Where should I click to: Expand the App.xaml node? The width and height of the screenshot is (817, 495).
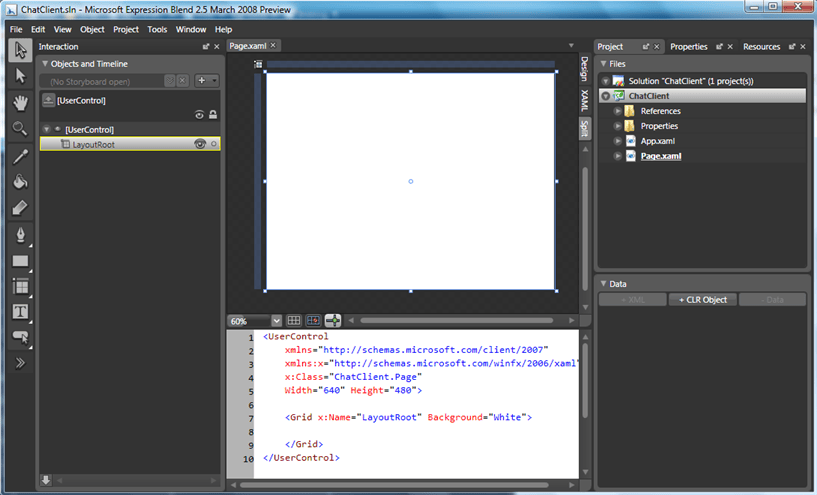[x=617, y=141]
